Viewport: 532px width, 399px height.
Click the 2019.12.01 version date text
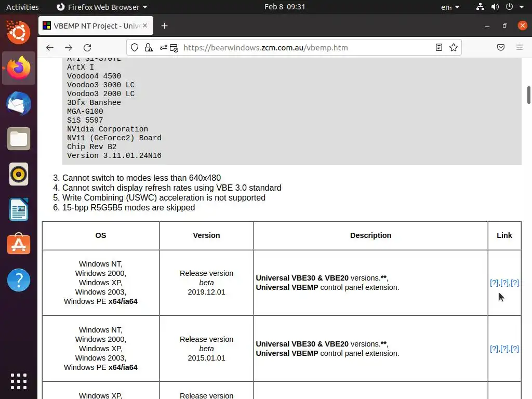206,292
